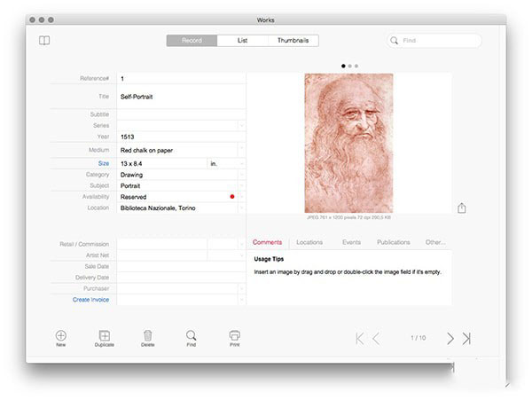
Task: Click the 1 / 10 record counter
Action: [418, 338]
